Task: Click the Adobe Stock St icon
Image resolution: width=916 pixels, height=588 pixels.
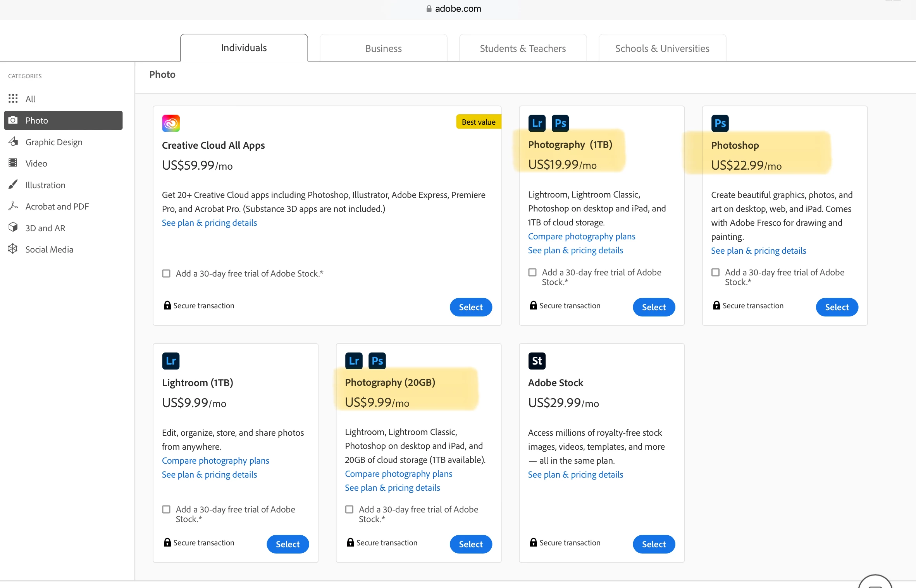Action: [x=537, y=361]
